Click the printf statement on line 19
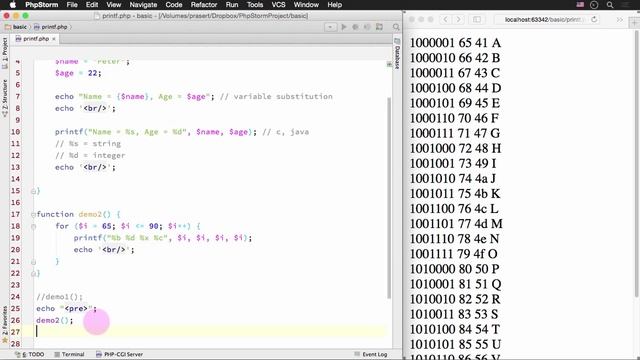Image resolution: width=640 pixels, height=360 pixels. tap(163, 238)
